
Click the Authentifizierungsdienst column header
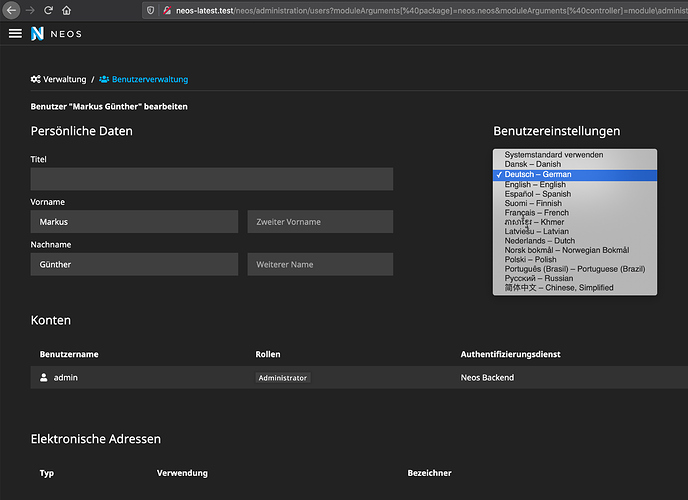(510, 354)
